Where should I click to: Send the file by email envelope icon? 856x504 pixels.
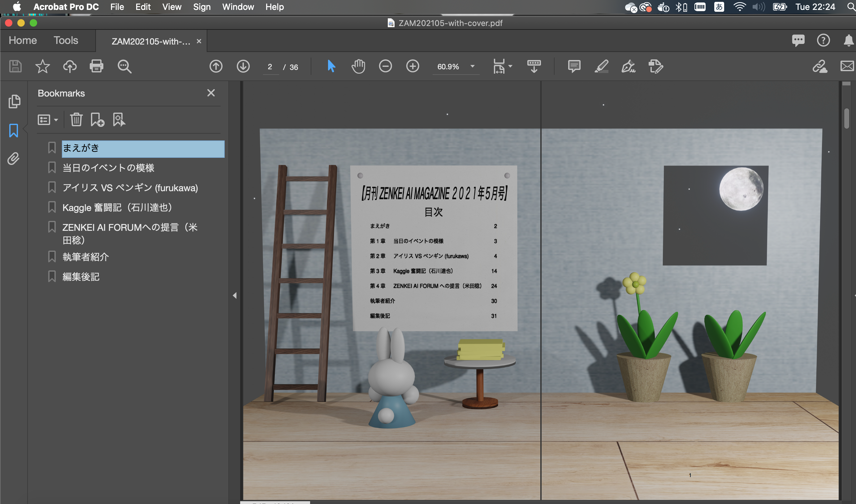(847, 66)
